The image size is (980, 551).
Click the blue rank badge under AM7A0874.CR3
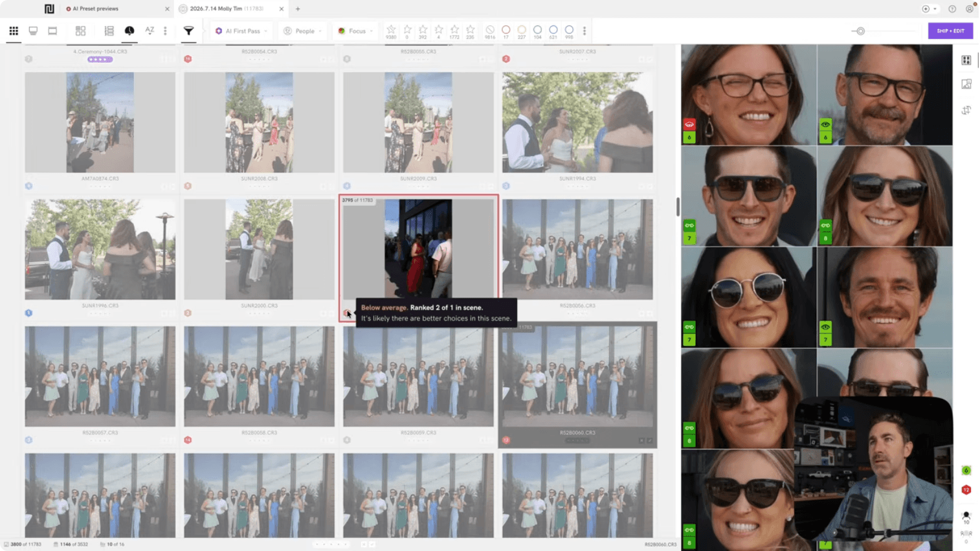click(x=28, y=186)
